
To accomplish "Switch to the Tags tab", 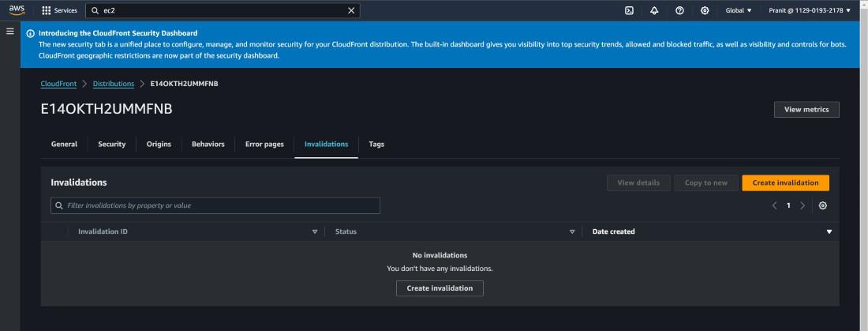I will point(376,144).
